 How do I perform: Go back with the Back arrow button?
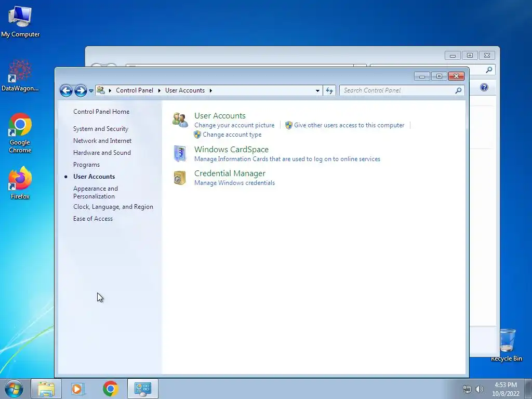point(66,90)
